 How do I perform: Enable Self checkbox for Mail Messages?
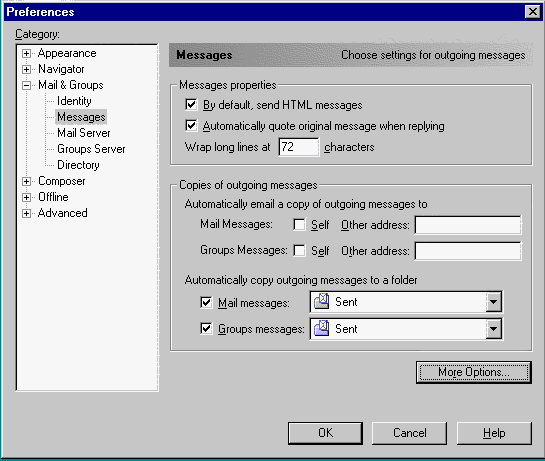299,224
